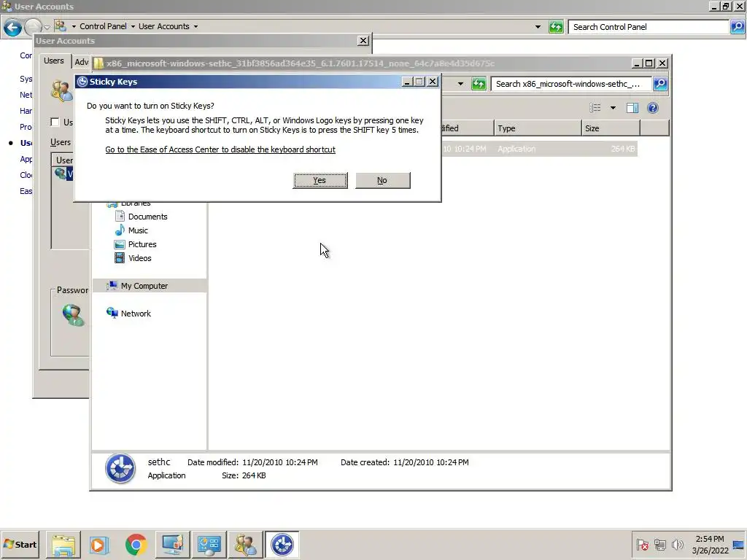Select the Advanced tab in User Accounts
747x560 pixels.
coord(82,62)
